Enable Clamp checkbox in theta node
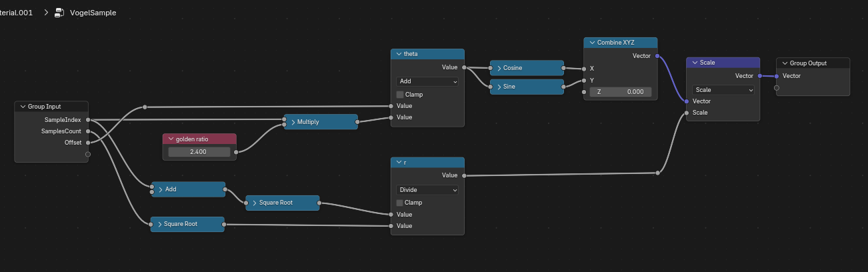This screenshot has width=868, height=272. pos(400,95)
